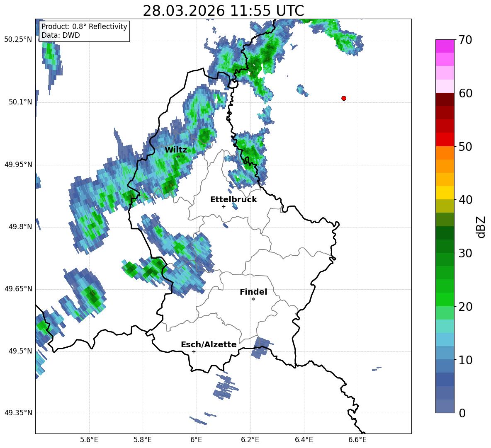This screenshot has width=491, height=448.
Task: Click the 49.95°N latitude label
Action: [18, 164]
